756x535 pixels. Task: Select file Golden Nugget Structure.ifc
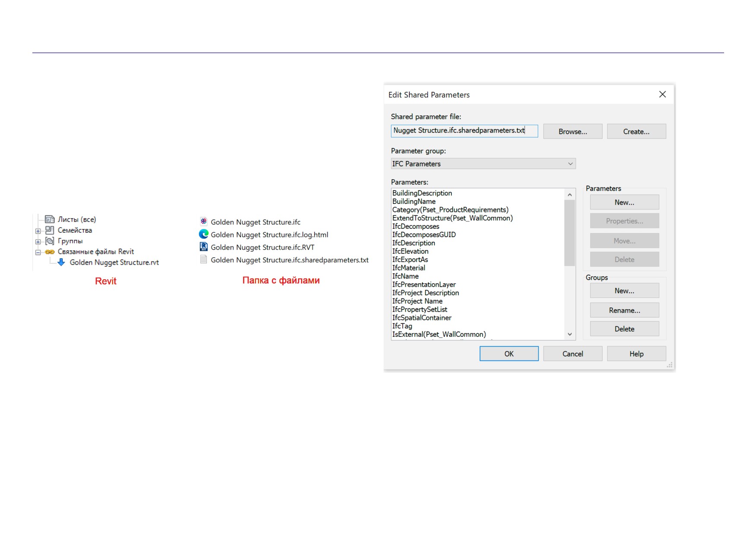(x=255, y=222)
